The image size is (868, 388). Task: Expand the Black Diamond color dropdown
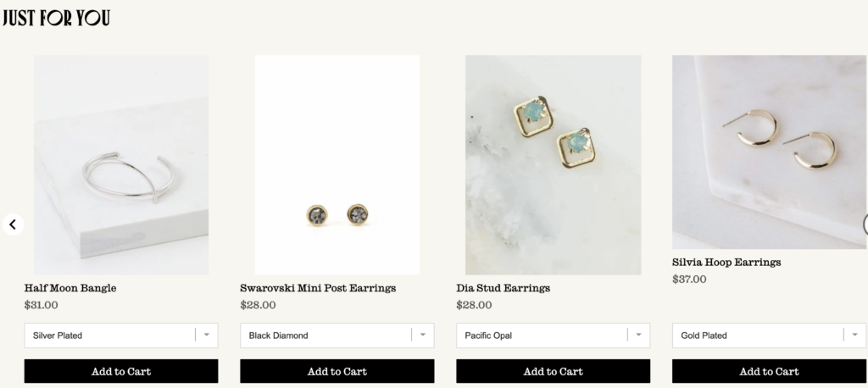coord(337,335)
